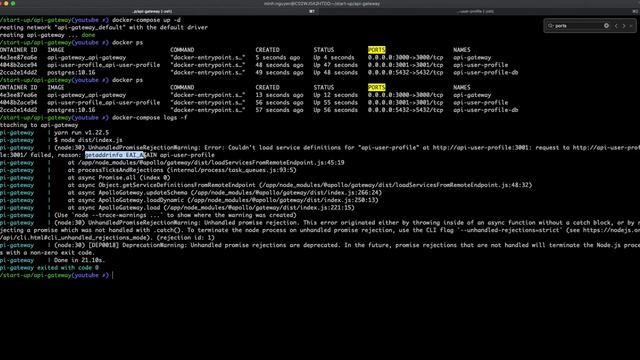Click the "docker-compose up -d" command
Screen dimensions: 640x360
146,20
